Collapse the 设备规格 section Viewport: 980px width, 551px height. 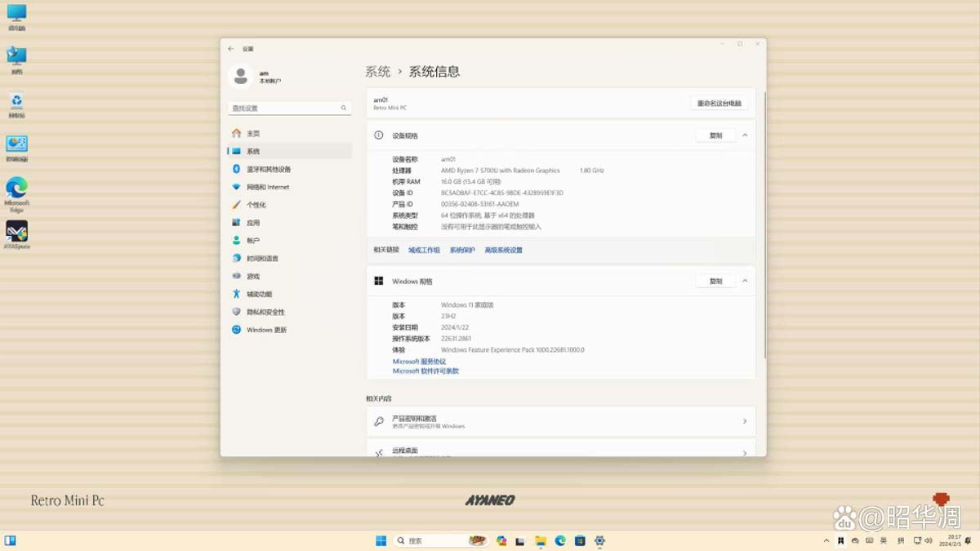(x=744, y=135)
